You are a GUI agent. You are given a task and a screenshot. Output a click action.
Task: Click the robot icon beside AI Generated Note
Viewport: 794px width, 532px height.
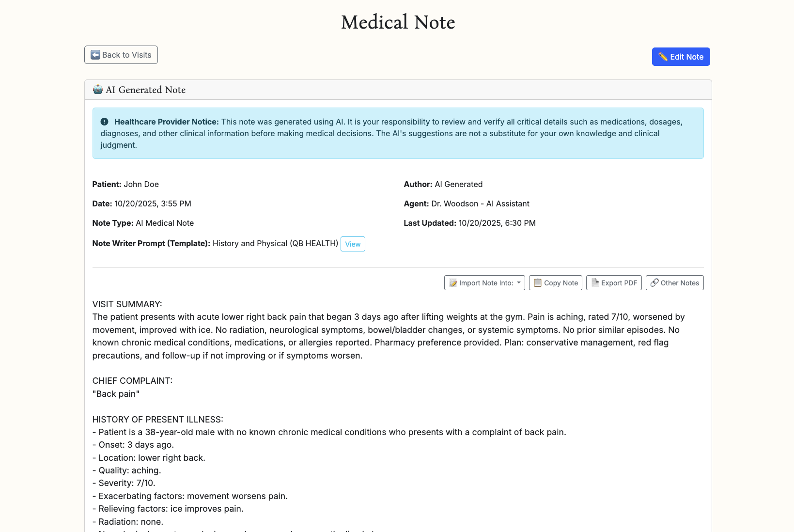coord(97,90)
